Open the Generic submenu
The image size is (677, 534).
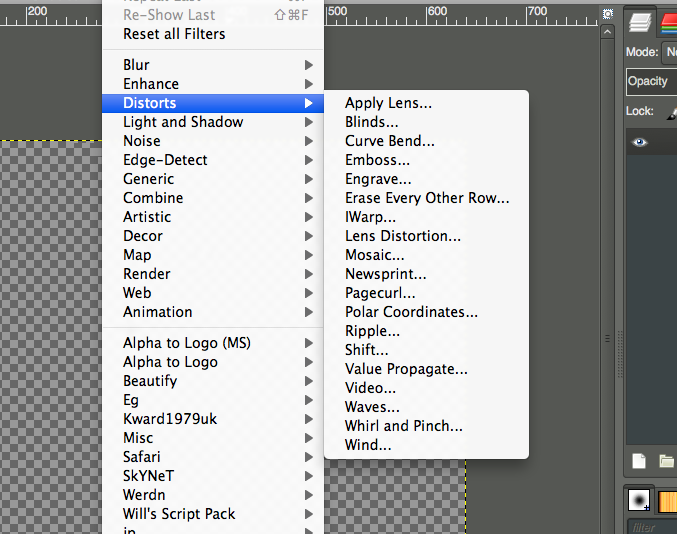point(213,179)
